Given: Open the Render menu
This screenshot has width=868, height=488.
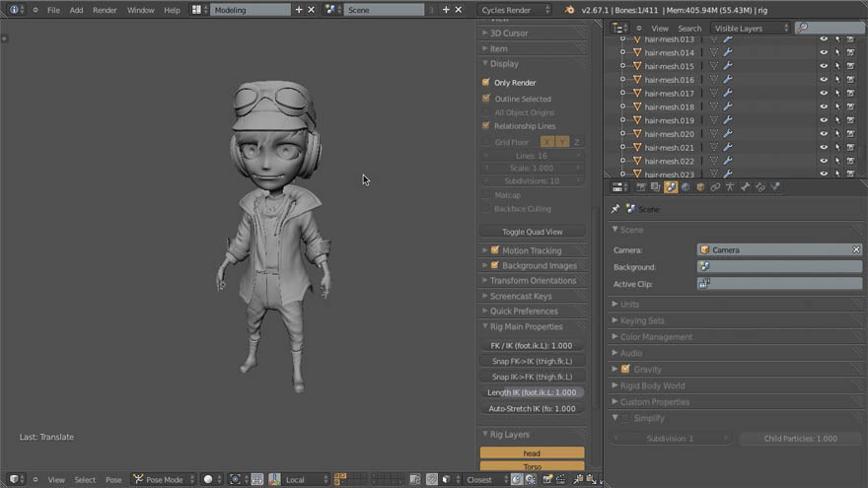Looking at the screenshot, I should pyautogui.click(x=105, y=10).
